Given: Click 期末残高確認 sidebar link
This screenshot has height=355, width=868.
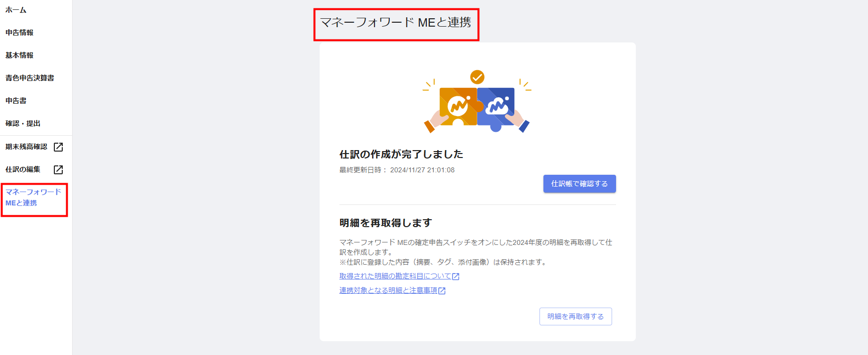Looking at the screenshot, I should tap(26, 147).
